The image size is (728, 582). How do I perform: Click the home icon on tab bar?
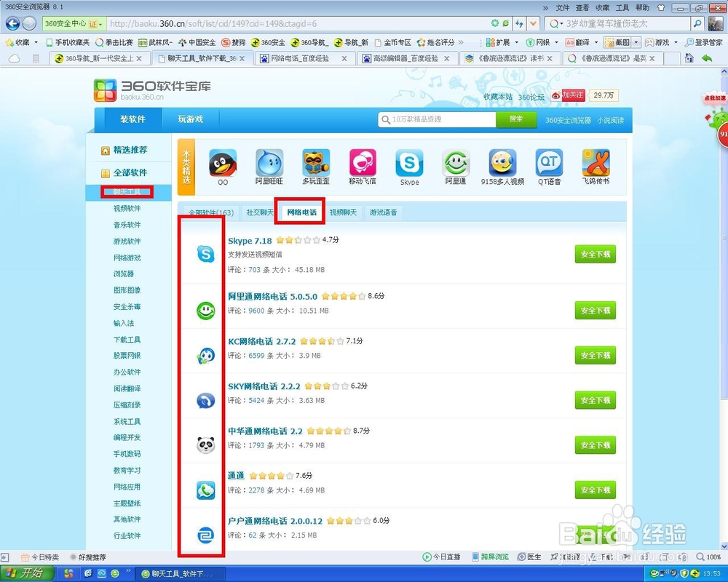click(689, 58)
